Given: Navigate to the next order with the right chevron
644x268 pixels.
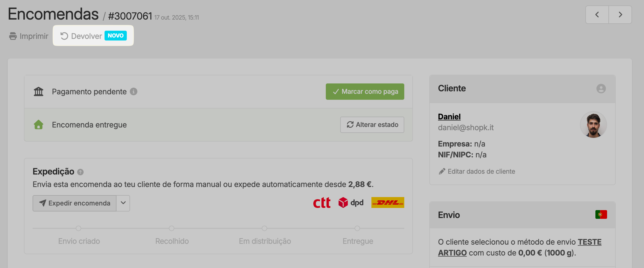Looking at the screenshot, I should 620,15.
